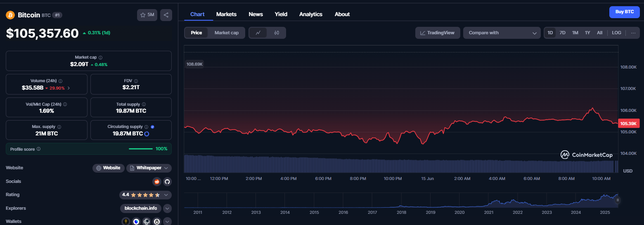Expand the Compare with dropdown
The width and height of the screenshot is (644, 225).
[x=502, y=33]
